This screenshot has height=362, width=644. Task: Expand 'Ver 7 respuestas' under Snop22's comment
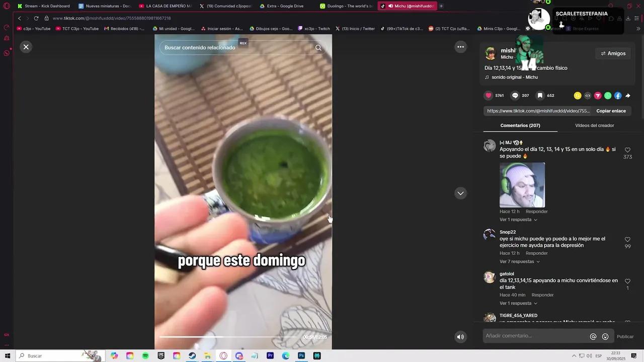tap(520, 261)
